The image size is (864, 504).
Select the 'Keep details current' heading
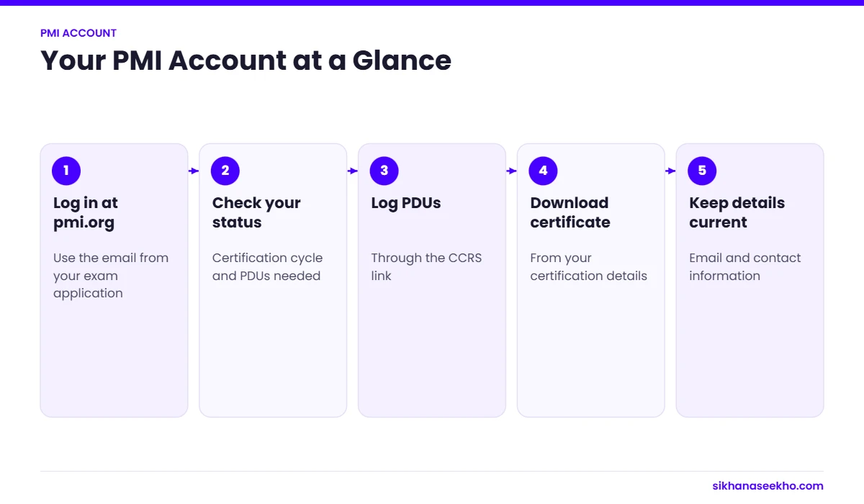tap(737, 212)
